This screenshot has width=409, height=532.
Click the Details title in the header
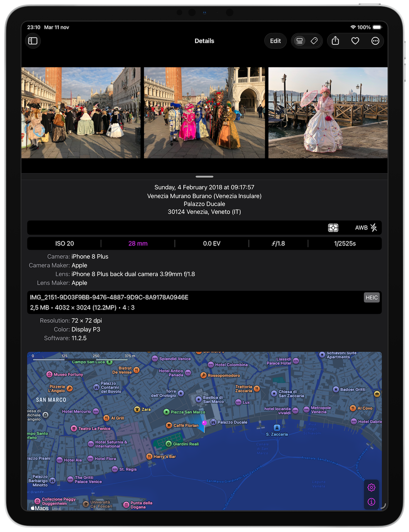[x=204, y=41]
